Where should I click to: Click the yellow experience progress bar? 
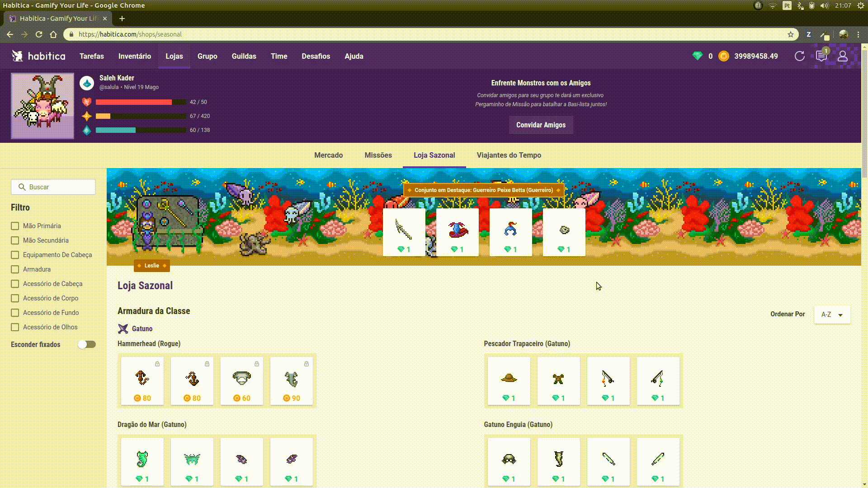click(141, 116)
